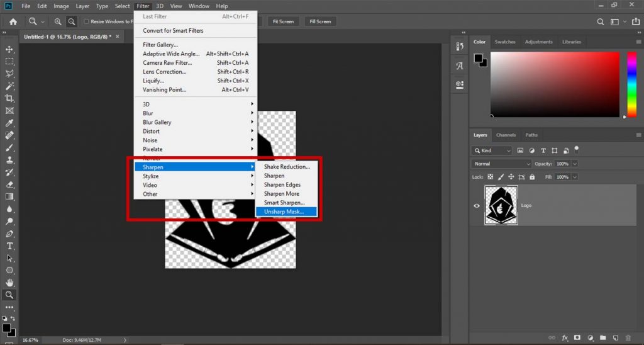Click toolbar foreground color swatch
The width and height of the screenshot is (644, 345).
[x=6, y=328]
